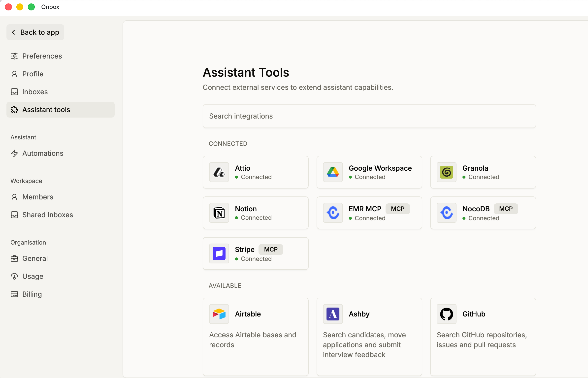Click the Airtable logo icon
The height and width of the screenshot is (378, 588).
(219, 314)
